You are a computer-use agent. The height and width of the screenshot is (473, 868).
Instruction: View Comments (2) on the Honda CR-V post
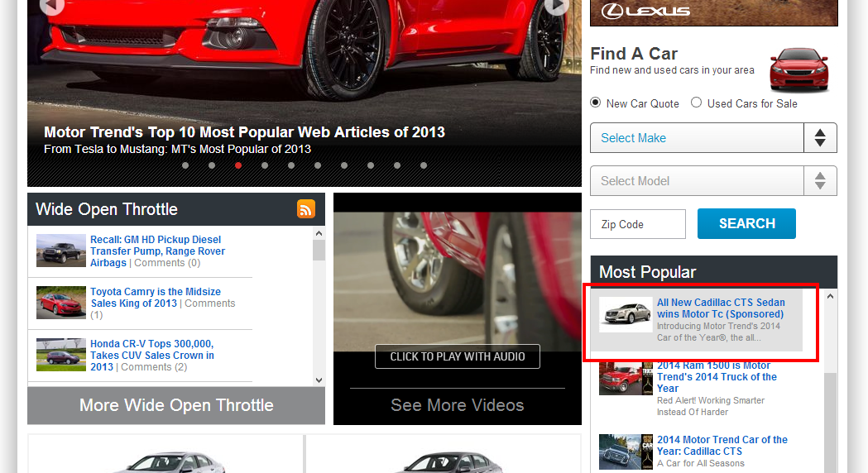[x=154, y=367]
